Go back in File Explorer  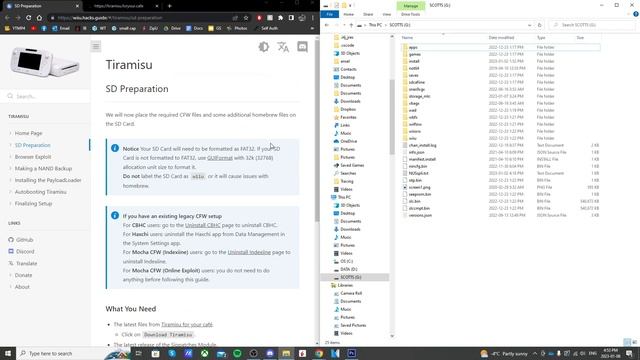(x=327, y=25)
